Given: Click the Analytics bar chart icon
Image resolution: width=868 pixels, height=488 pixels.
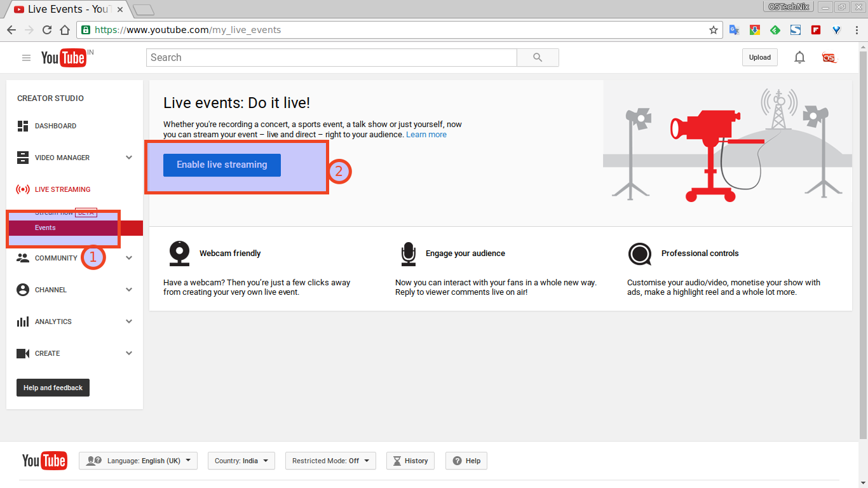Looking at the screenshot, I should click(23, 322).
